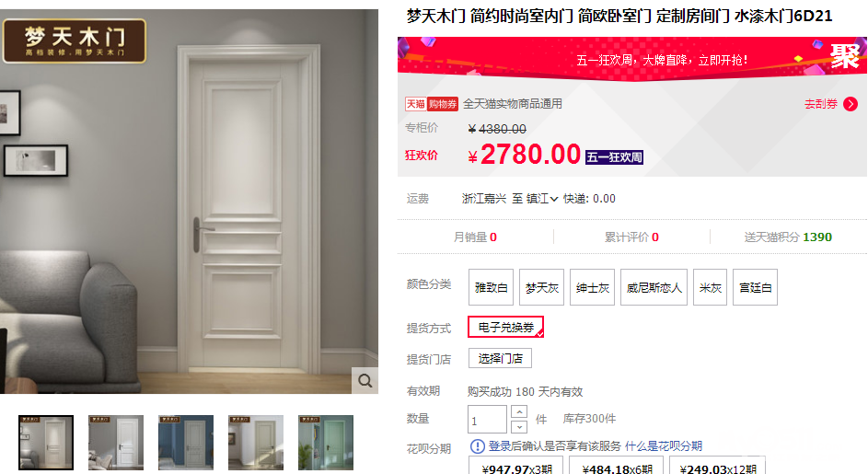This screenshot has width=868, height=474.
Task: Click the magnifier icon on the product image
Action: [365, 380]
